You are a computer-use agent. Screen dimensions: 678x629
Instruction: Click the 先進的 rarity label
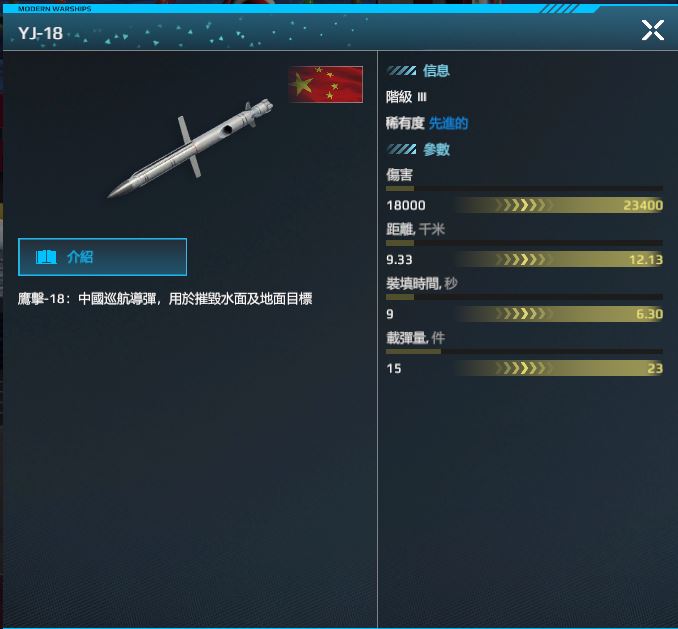point(448,123)
